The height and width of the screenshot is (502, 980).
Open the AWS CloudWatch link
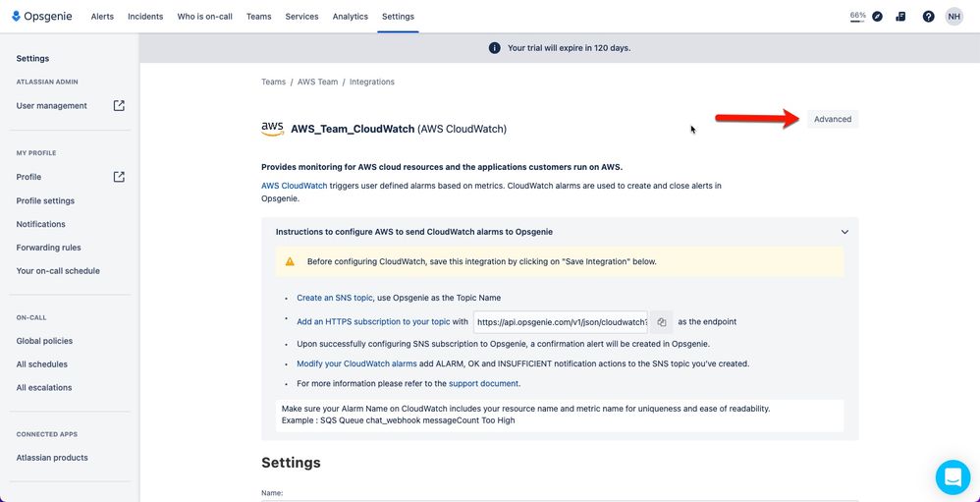(x=295, y=186)
